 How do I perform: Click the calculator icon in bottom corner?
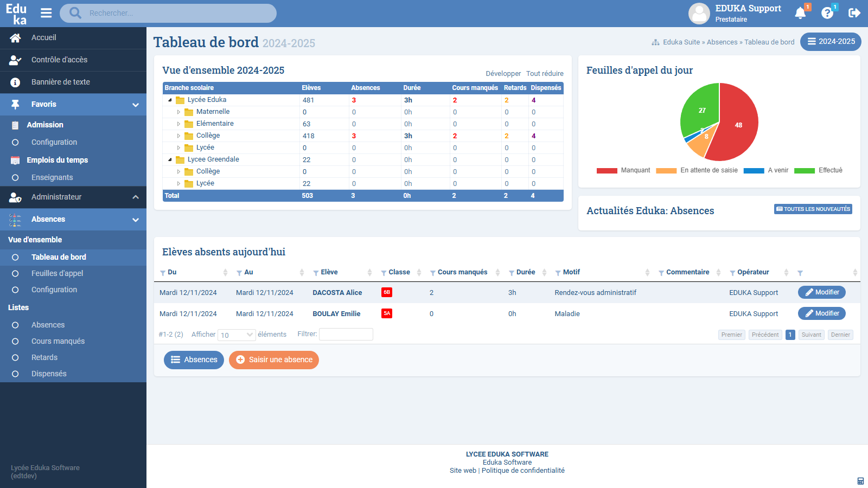tap(860, 481)
